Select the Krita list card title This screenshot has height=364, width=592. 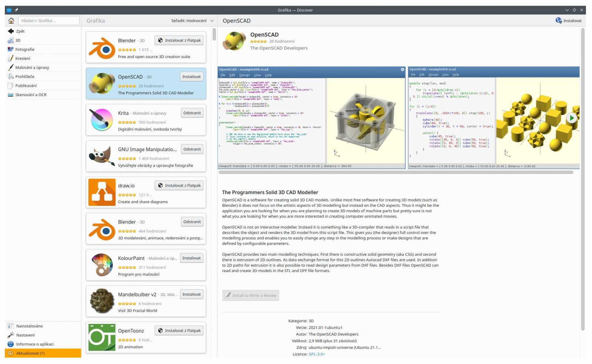(123, 113)
